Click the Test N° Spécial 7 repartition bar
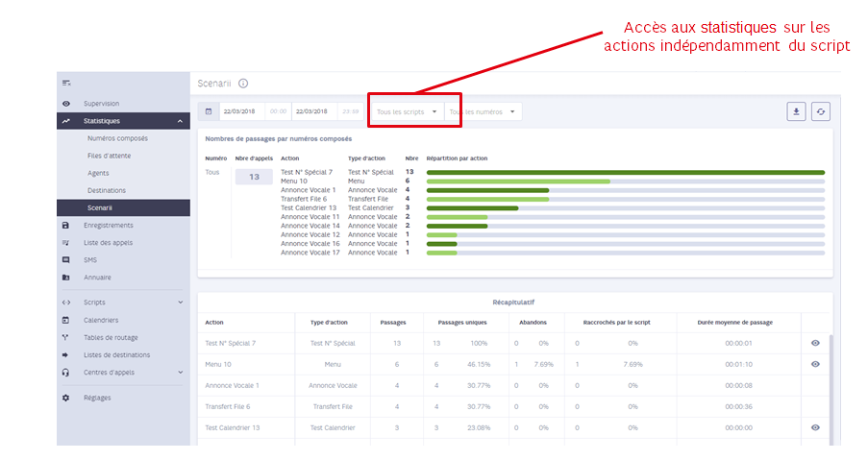The image size is (868, 460). tap(626, 173)
